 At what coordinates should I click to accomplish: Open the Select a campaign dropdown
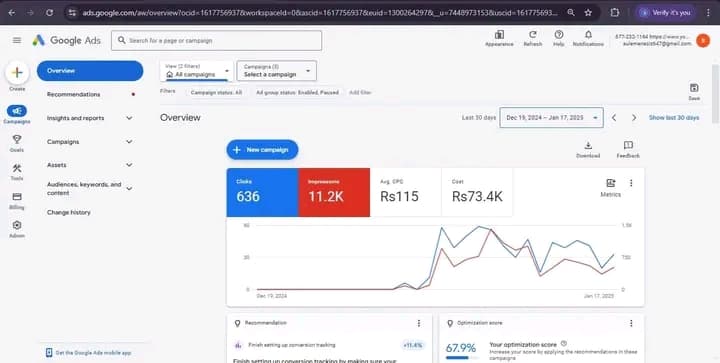(x=276, y=71)
